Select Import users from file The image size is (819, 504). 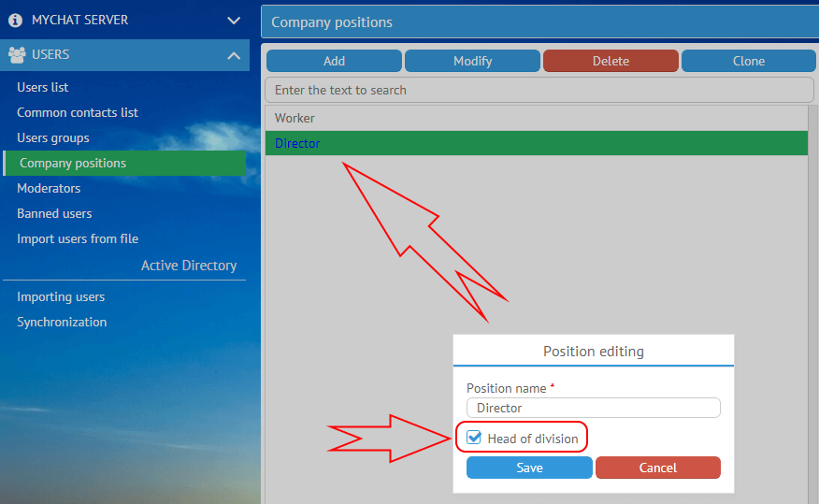tap(78, 238)
